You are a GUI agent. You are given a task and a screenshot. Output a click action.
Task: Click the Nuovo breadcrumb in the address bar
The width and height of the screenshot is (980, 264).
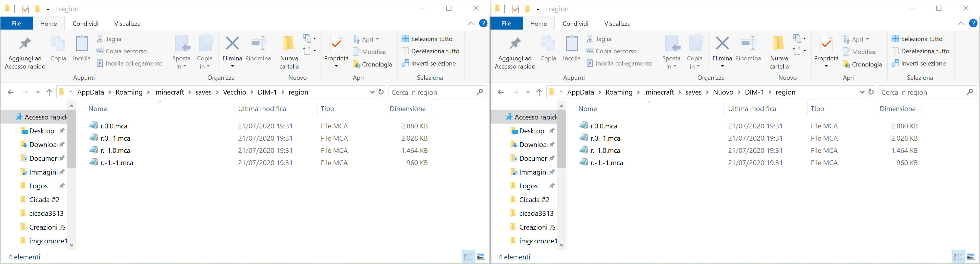coord(723,92)
